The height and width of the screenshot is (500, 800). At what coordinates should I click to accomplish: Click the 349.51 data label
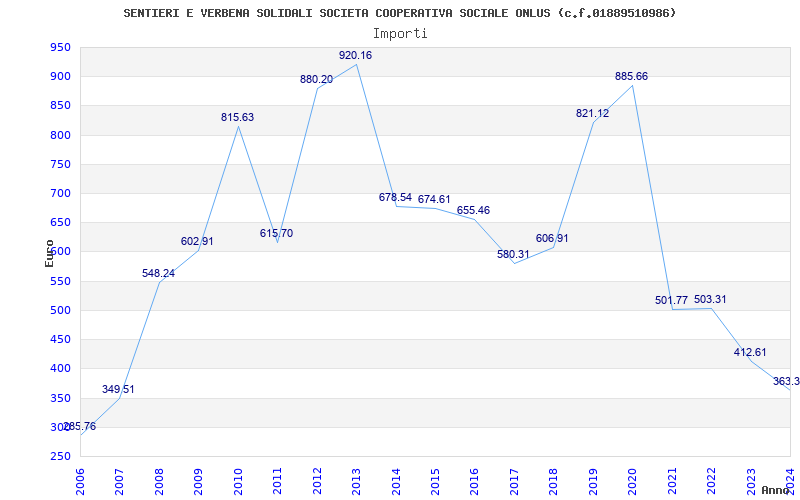[118, 389]
